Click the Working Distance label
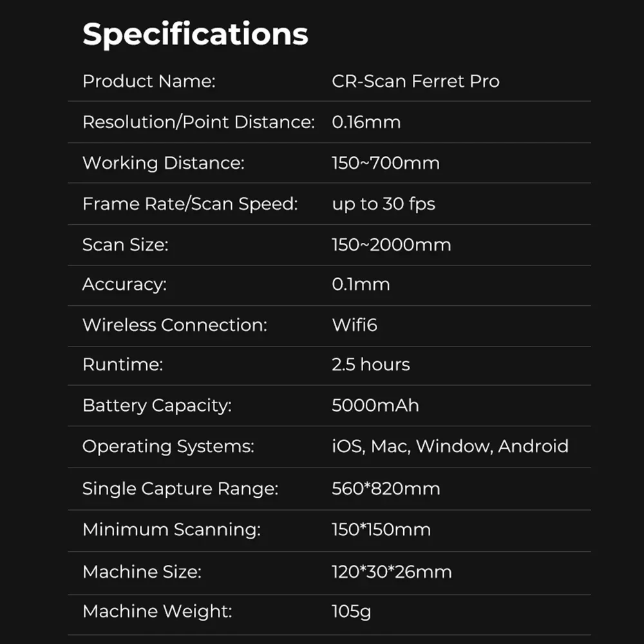 (x=164, y=163)
